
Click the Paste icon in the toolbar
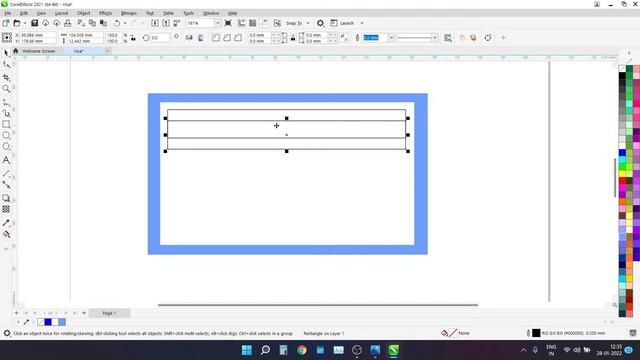103,23
